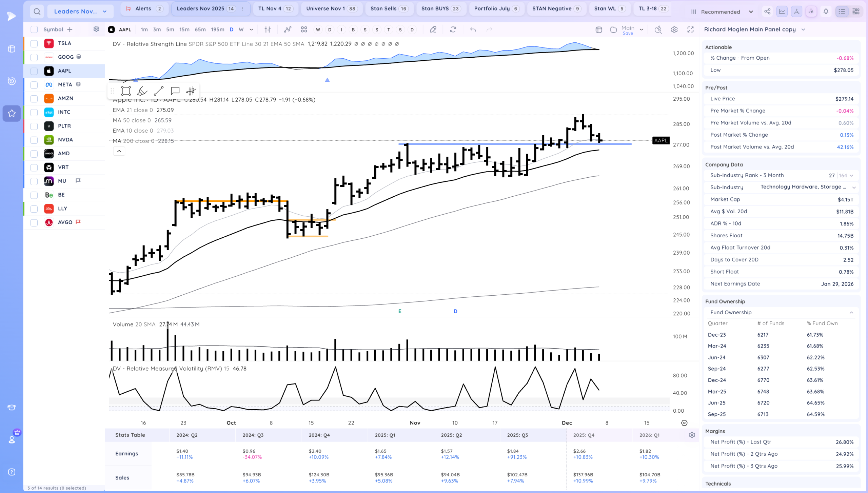Viewport: 868px width, 493px height.
Task: Check the NVDA row checkbox
Action: [x=34, y=140]
